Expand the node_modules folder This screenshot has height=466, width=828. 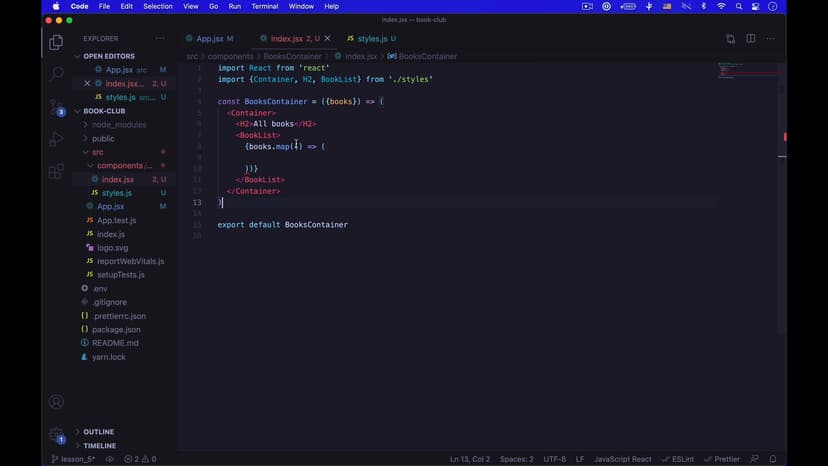point(119,125)
